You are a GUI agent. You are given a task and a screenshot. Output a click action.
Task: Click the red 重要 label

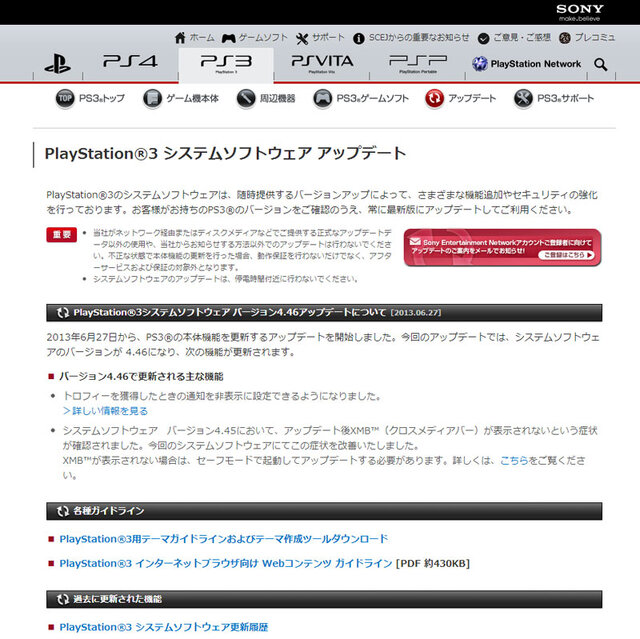point(62,235)
